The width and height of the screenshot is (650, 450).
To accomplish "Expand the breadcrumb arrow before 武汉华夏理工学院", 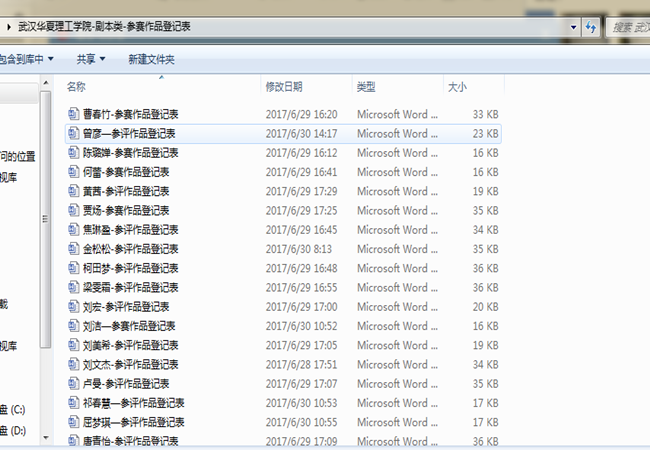I will tap(9, 27).
